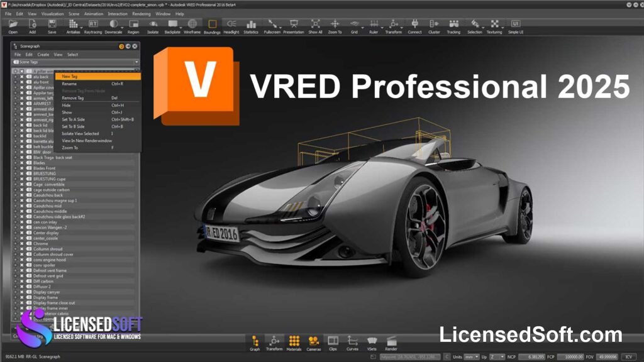This screenshot has width=644, height=362.
Task: Expand the cage outside carbon row
Action: [16, 190]
